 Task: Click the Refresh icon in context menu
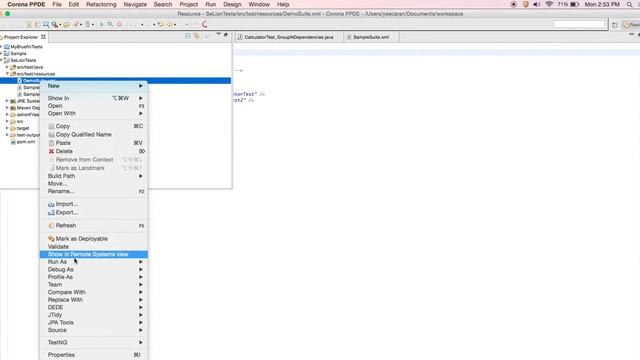click(x=51, y=225)
